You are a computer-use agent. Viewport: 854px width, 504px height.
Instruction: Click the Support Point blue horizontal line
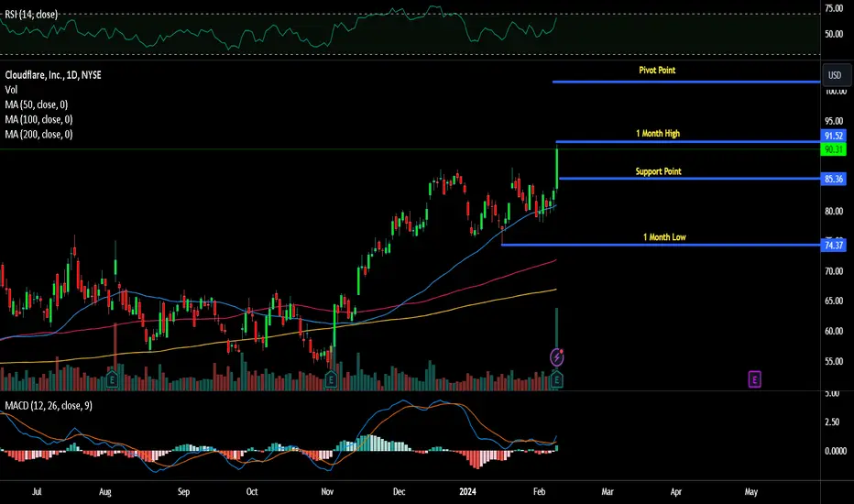point(689,178)
